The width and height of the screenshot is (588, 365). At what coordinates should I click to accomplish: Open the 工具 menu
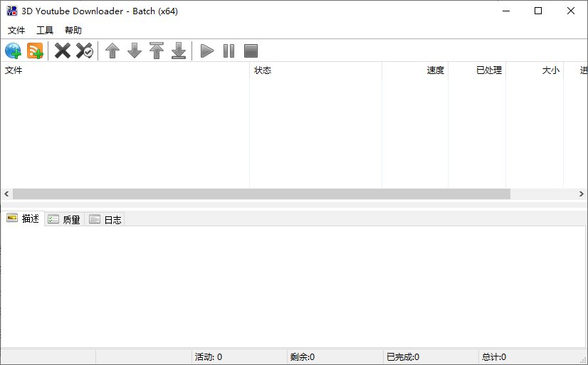(x=45, y=31)
